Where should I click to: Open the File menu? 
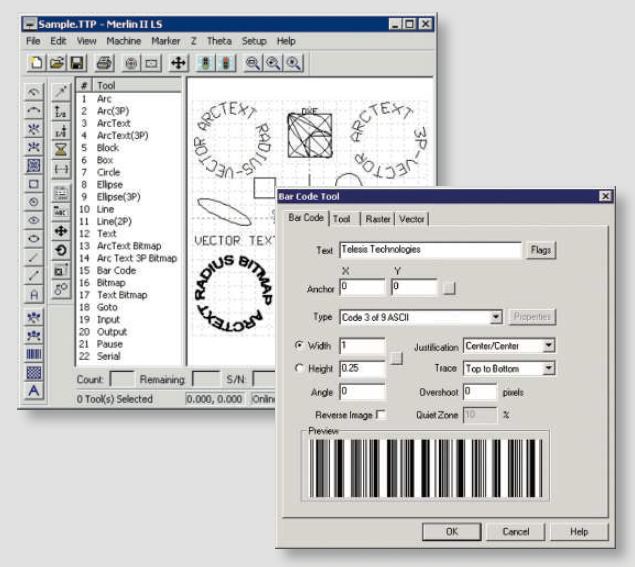click(x=33, y=41)
